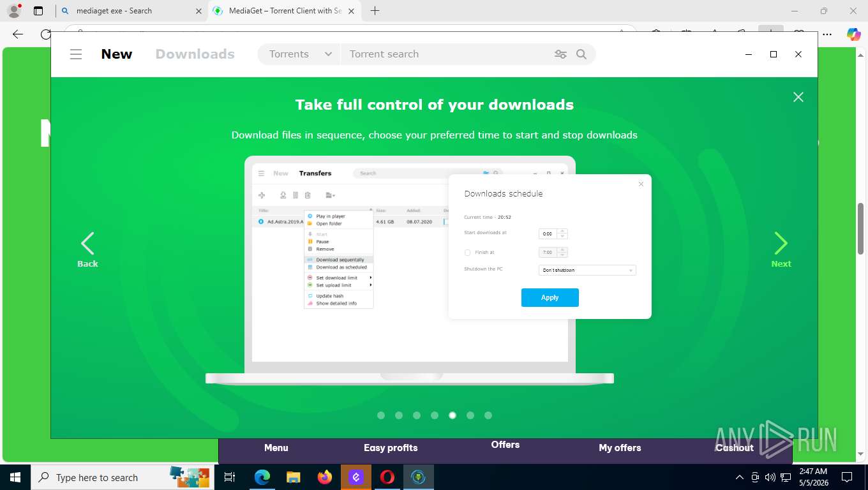Image resolution: width=868 pixels, height=490 pixels.
Task: Advance to the Next slide
Action: (x=781, y=249)
